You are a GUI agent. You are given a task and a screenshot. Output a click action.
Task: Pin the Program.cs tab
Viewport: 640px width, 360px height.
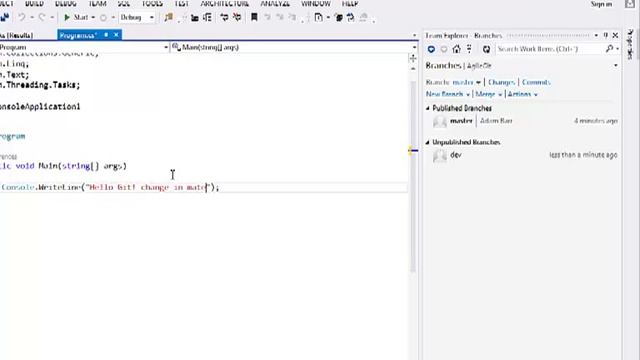(106, 35)
